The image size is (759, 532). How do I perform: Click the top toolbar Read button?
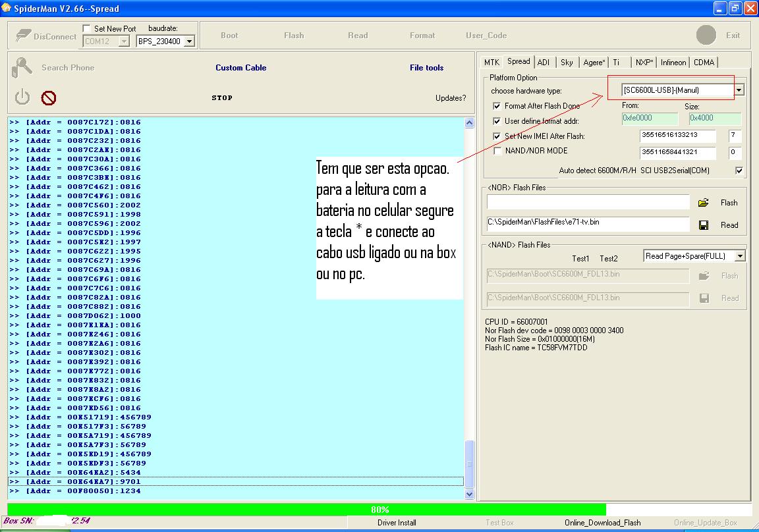(358, 36)
